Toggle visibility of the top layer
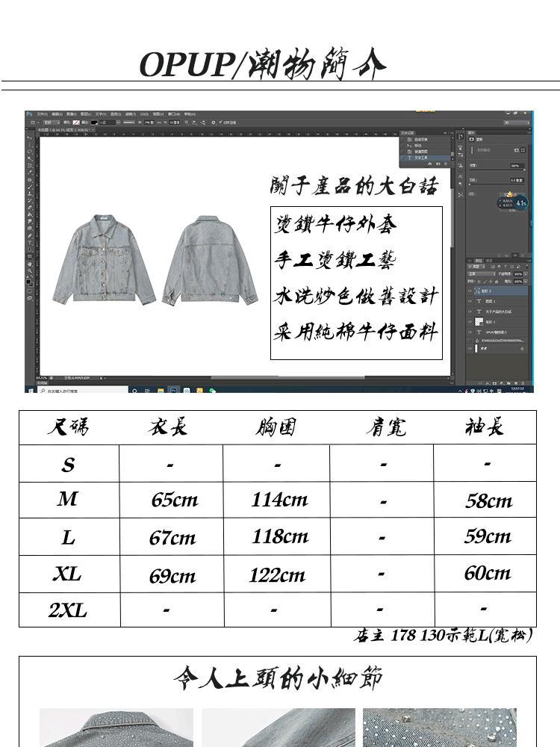Screen dimensions: 560x747 (471, 291)
